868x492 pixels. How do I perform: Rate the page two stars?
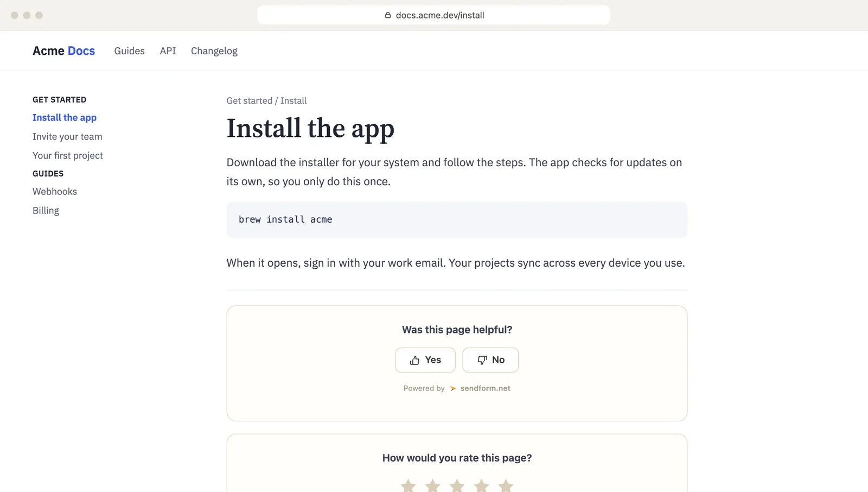tap(432, 485)
